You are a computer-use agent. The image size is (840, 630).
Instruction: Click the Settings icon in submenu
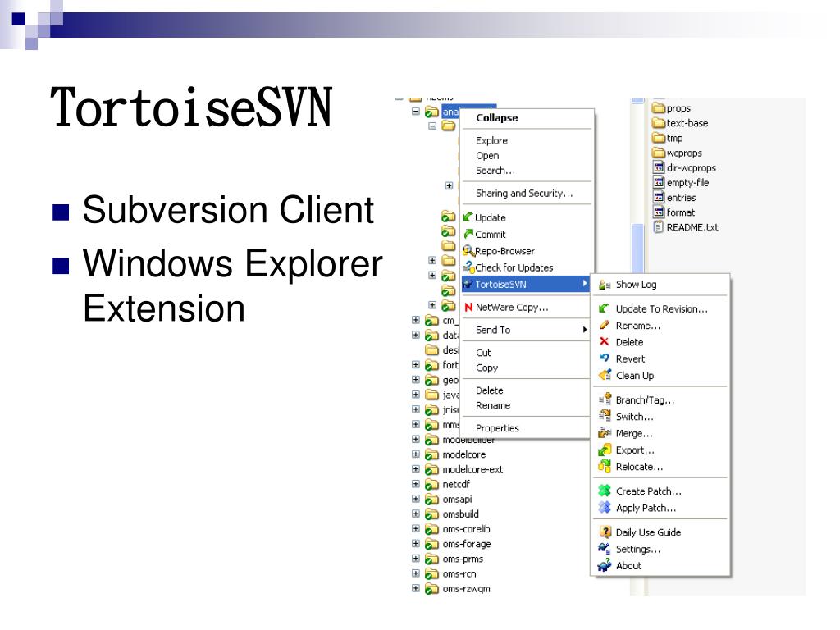pos(605,549)
